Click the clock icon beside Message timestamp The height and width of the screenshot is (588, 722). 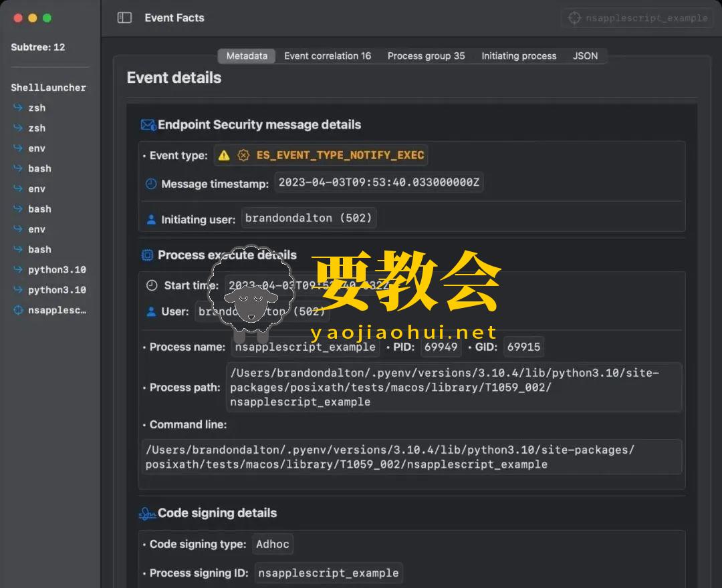tap(151, 184)
